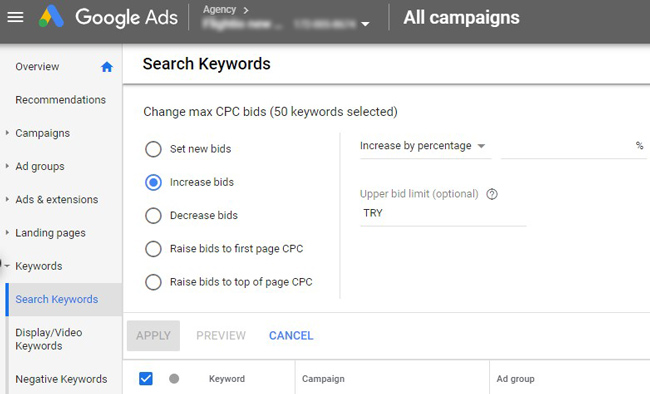This screenshot has width=650, height=394.
Task: Open the Increase by percentage dropdown
Action: (422, 146)
